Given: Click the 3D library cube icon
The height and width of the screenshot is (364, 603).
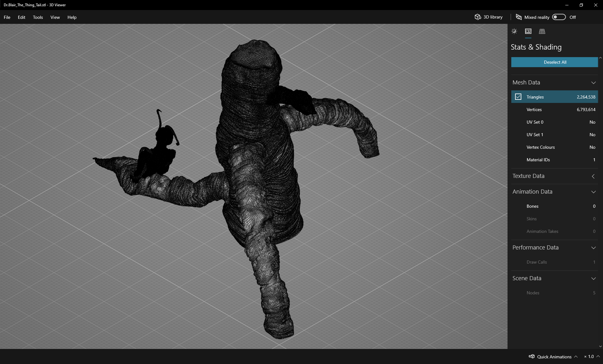Looking at the screenshot, I should coord(478,17).
